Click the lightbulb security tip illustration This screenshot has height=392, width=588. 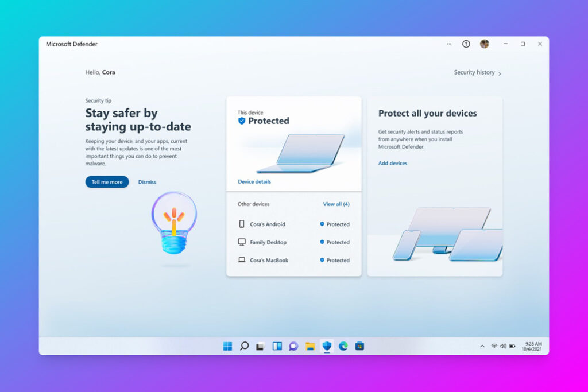[x=174, y=223]
